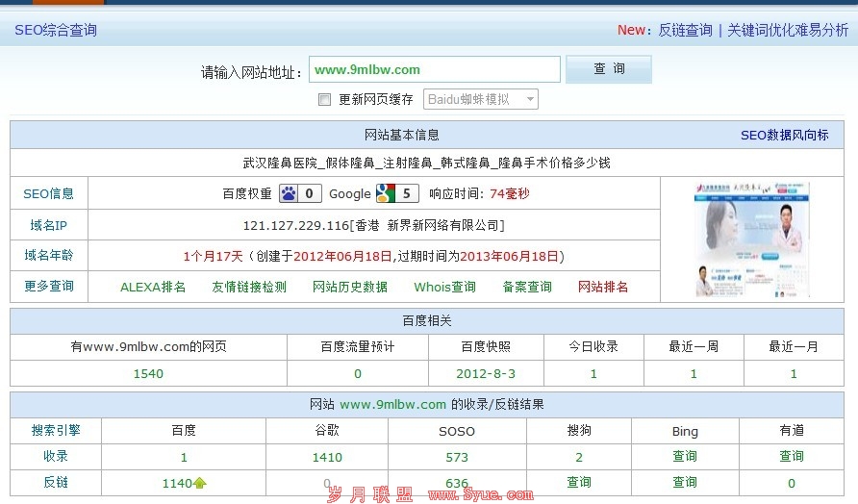858x504 pixels.
Task: Click the 最近一月 value 1
Action: coord(794,374)
